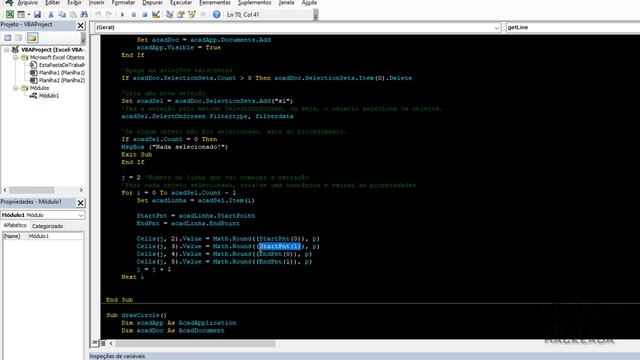This screenshot has width=640, height=360.
Task: Run the macro with Play icon
Action: click(x=122, y=14)
